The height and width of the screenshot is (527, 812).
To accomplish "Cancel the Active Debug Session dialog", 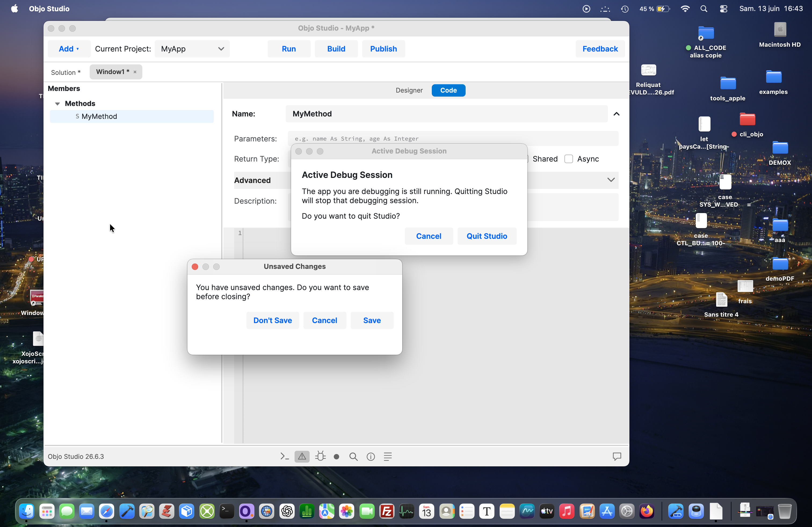I will 429,236.
